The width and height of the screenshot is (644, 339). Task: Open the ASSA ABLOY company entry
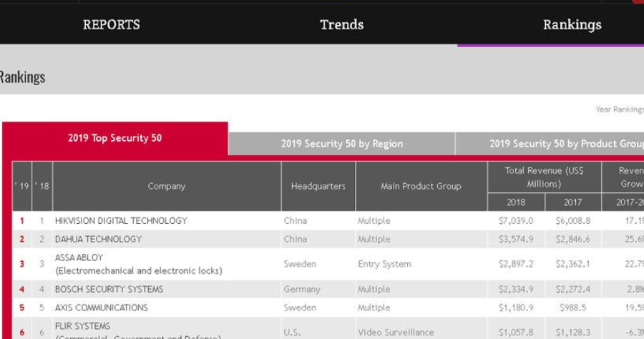pyautogui.click(x=79, y=257)
